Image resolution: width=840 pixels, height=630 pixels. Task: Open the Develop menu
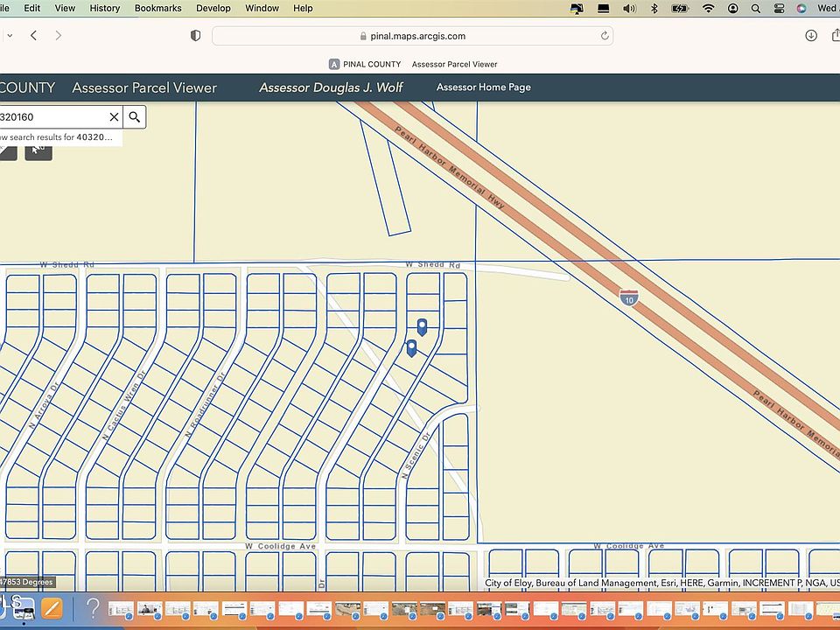pyautogui.click(x=213, y=8)
